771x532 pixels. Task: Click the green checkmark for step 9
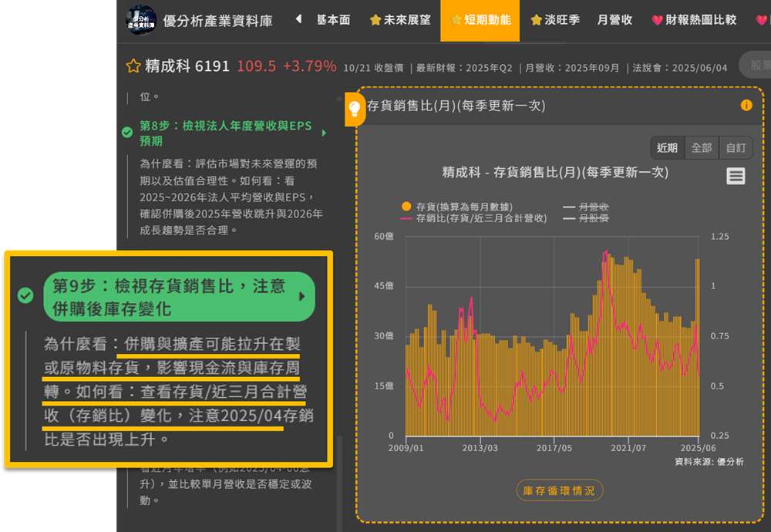point(25,296)
